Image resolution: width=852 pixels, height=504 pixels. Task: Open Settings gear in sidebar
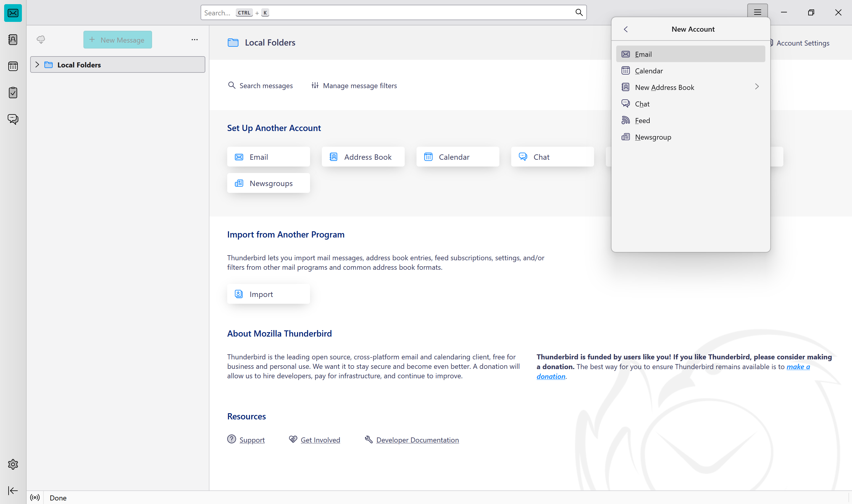pos(13,464)
